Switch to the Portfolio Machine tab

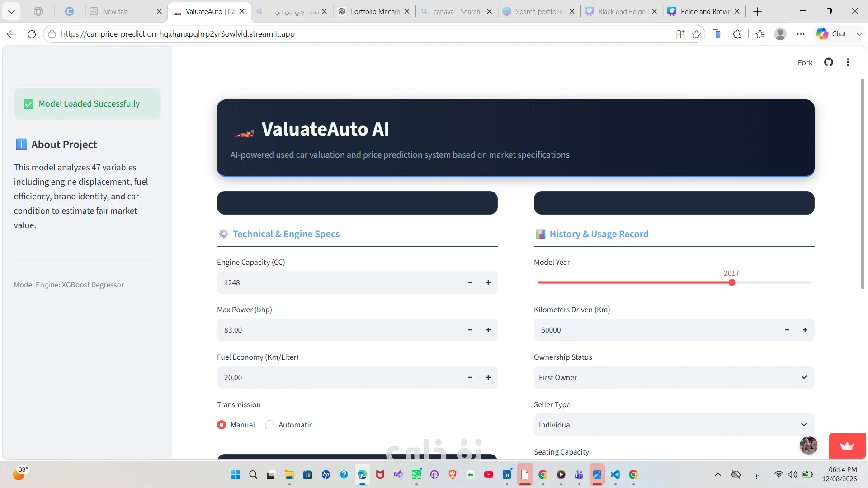373,11
